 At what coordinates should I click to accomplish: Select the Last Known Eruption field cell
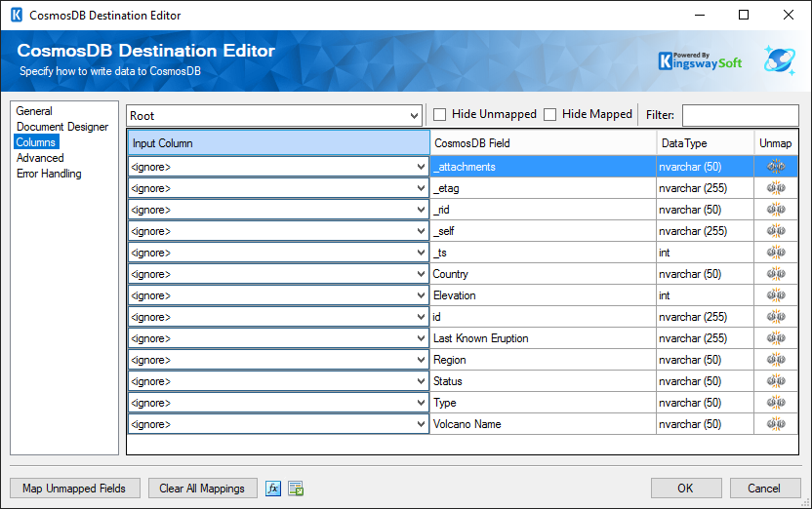[x=543, y=338]
